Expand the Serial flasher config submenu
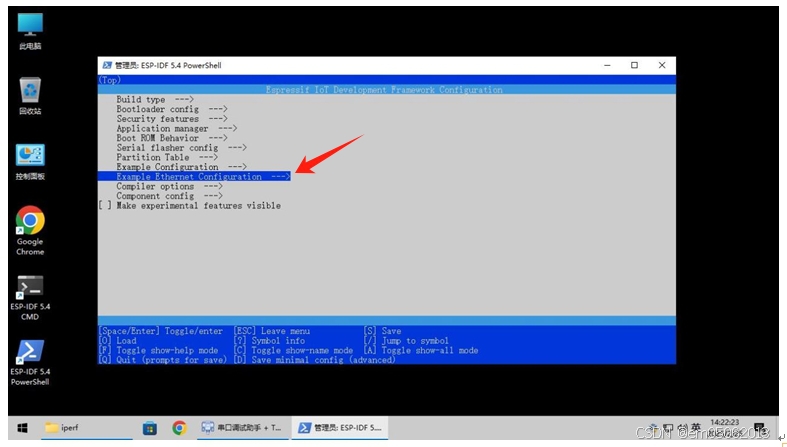Screen dimensions: 787x447 [182, 147]
